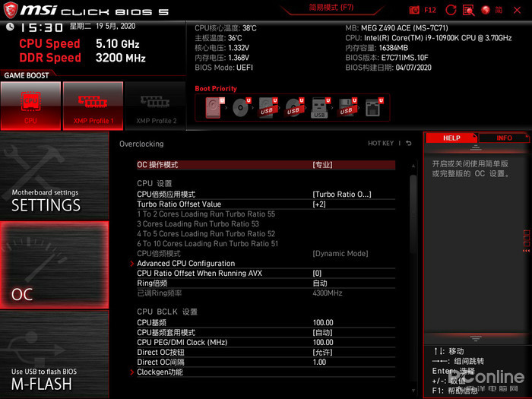Screen dimensions: 532x399
Task: Open the OC overclocking section
Action: [x=54, y=265]
